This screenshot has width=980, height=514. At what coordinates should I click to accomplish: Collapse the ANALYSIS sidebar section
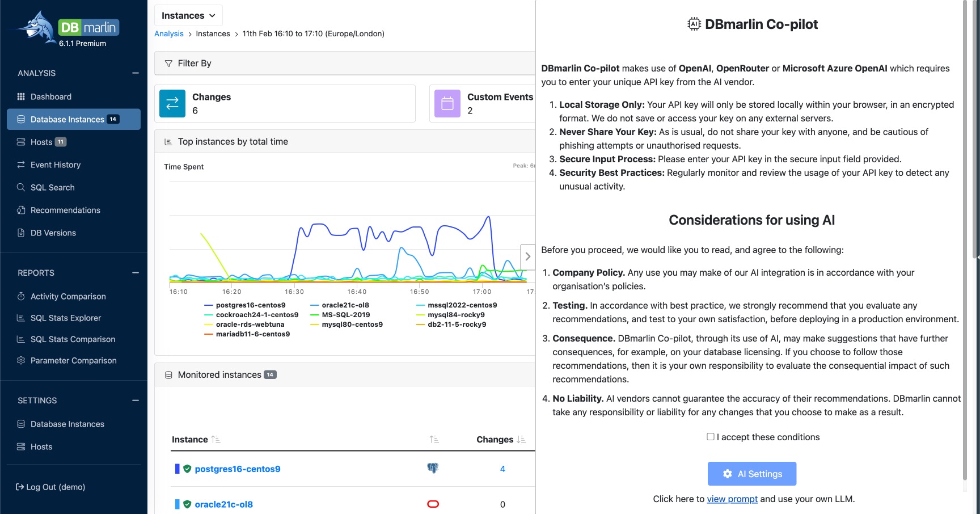(136, 73)
